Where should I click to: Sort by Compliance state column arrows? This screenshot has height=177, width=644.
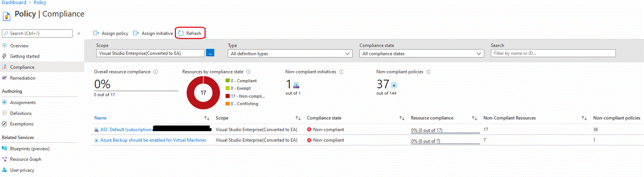(402, 118)
